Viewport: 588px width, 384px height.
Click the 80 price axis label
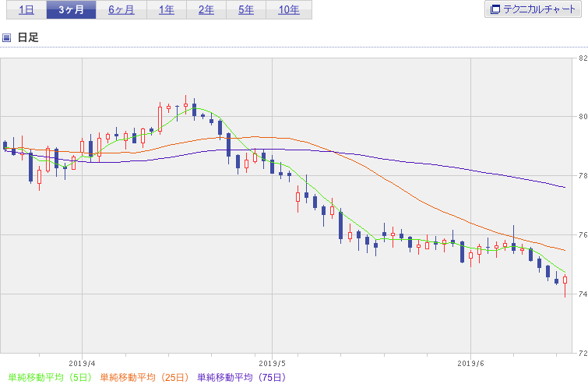pos(583,117)
